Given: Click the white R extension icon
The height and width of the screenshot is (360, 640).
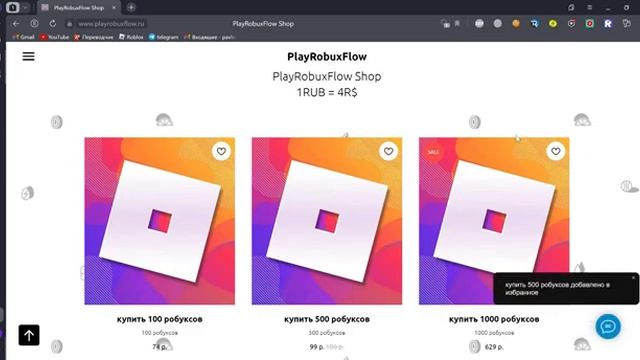Looking at the screenshot, I should 608,24.
